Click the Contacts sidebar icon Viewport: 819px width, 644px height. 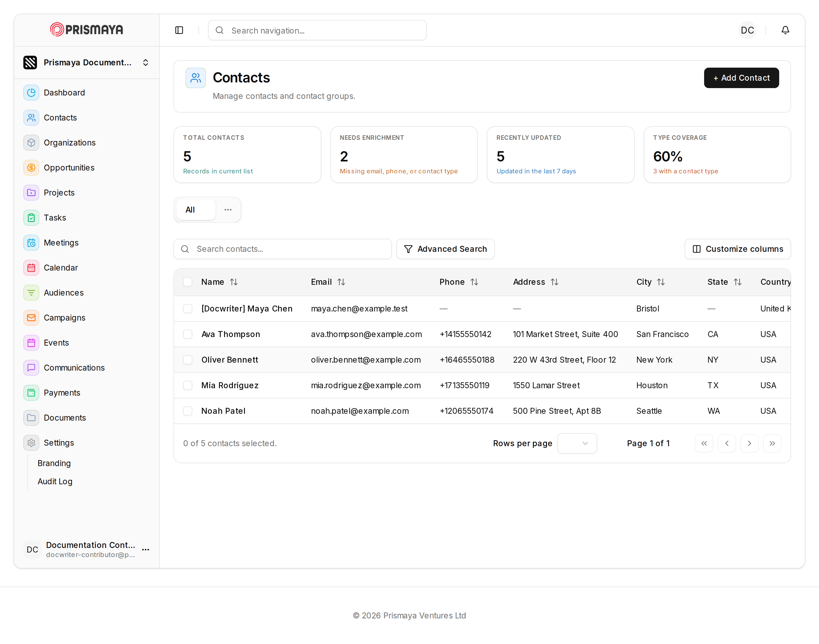click(x=31, y=118)
